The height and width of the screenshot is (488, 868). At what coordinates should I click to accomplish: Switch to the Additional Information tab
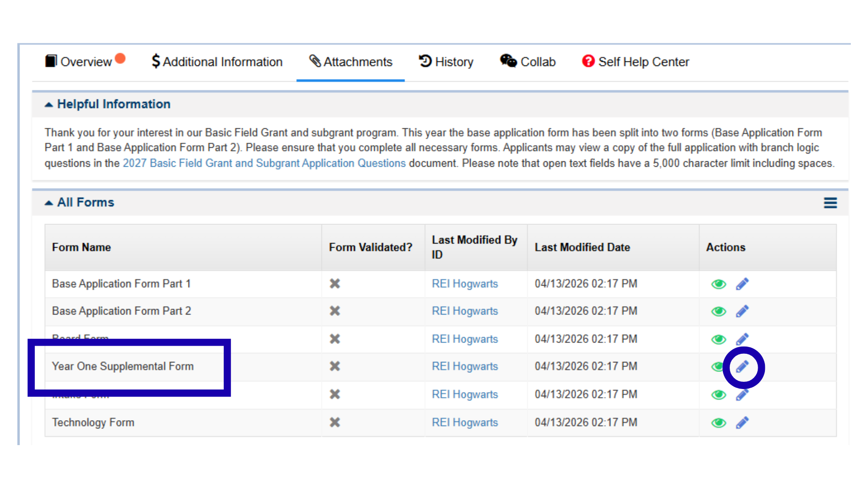(x=217, y=62)
